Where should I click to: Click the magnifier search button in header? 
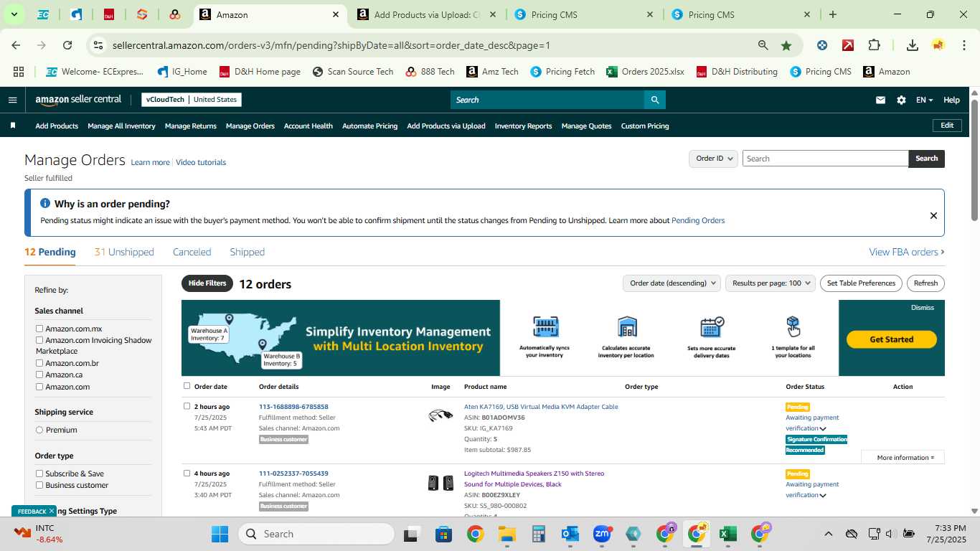(654, 100)
